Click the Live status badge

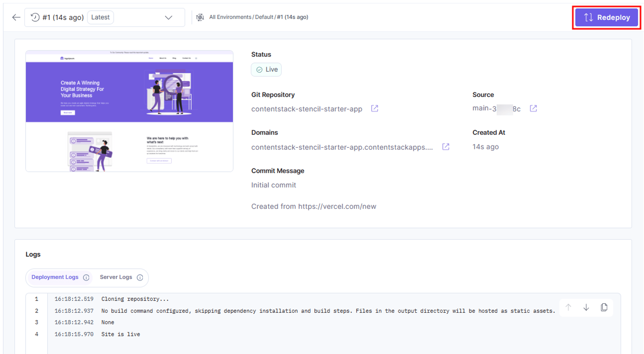point(266,69)
